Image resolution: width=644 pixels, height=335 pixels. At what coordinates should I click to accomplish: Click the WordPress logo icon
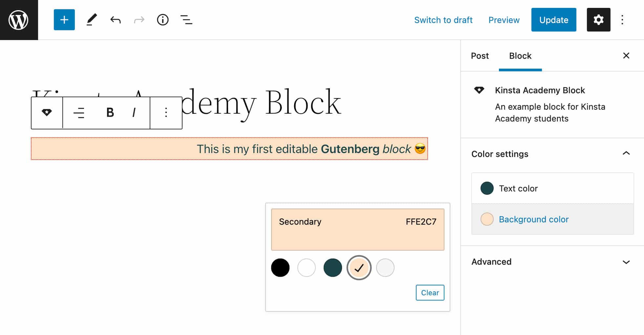[19, 20]
